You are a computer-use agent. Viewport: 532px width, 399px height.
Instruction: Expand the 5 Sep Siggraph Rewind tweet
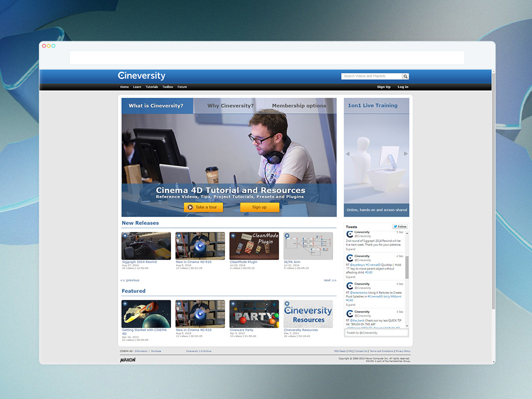point(351,249)
